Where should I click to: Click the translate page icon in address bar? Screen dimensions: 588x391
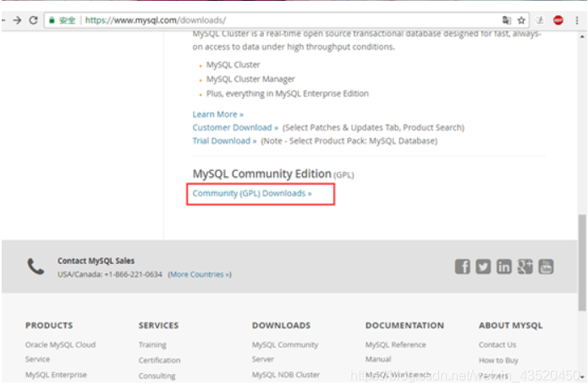tap(506, 19)
